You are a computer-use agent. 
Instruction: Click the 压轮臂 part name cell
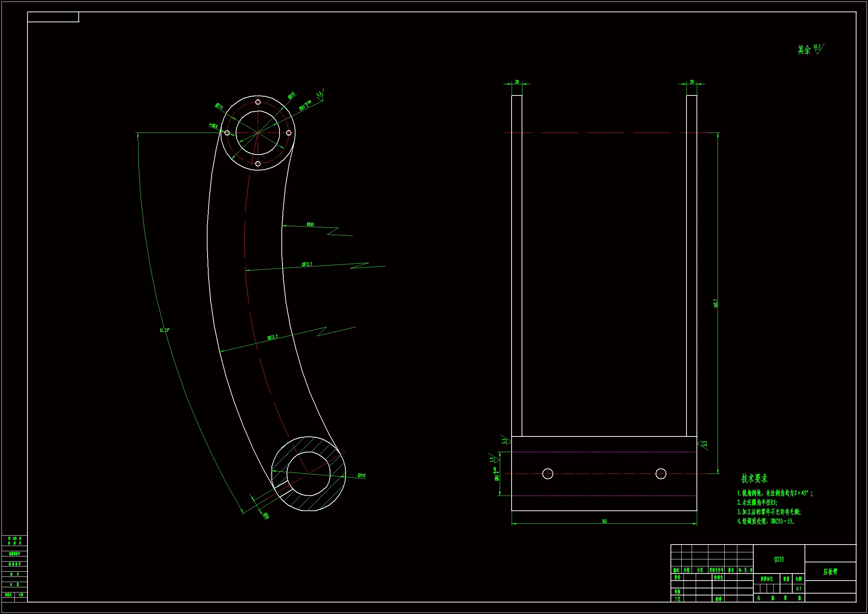tap(830, 572)
